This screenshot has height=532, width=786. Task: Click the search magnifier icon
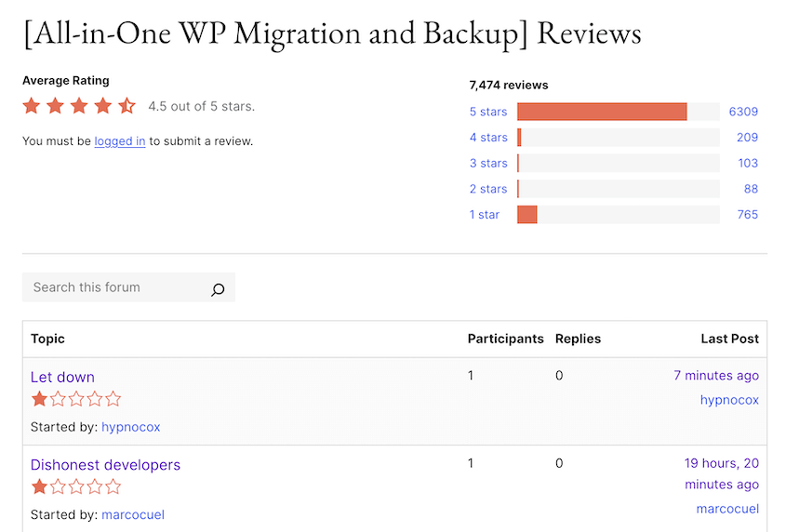click(218, 289)
